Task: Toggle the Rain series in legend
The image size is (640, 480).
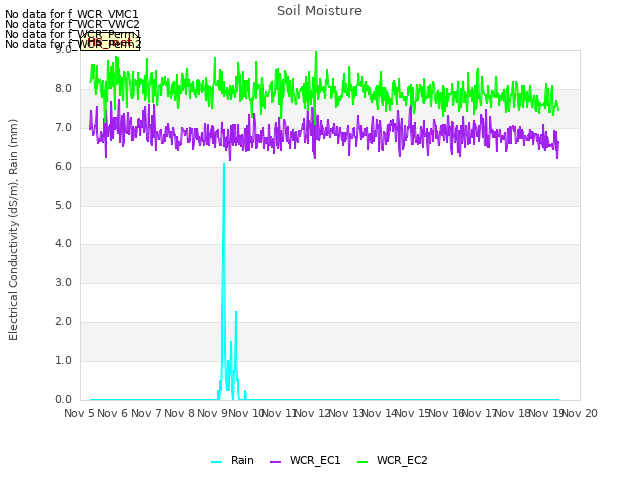Action: pyautogui.click(x=232, y=460)
